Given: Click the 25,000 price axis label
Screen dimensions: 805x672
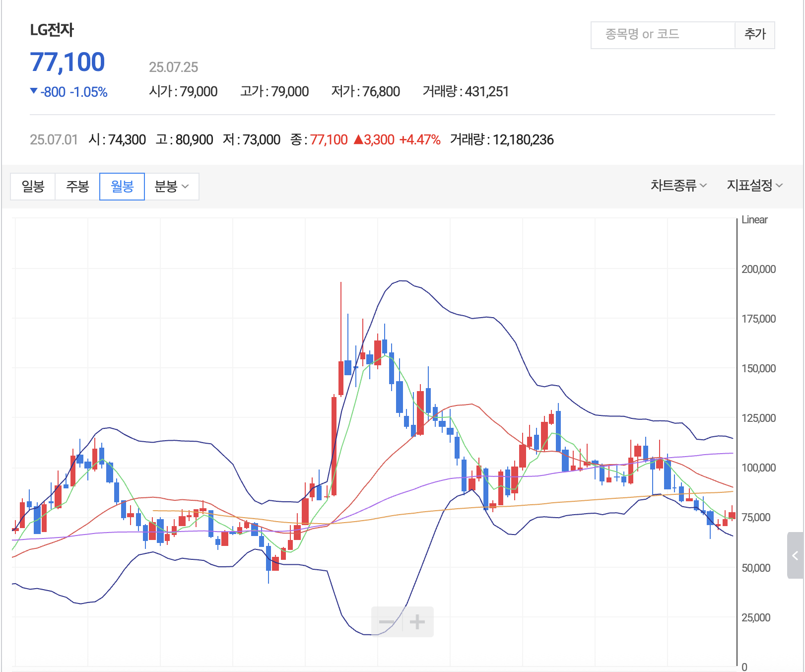Looking at the screenshot, I should click(x=756, y=618).
